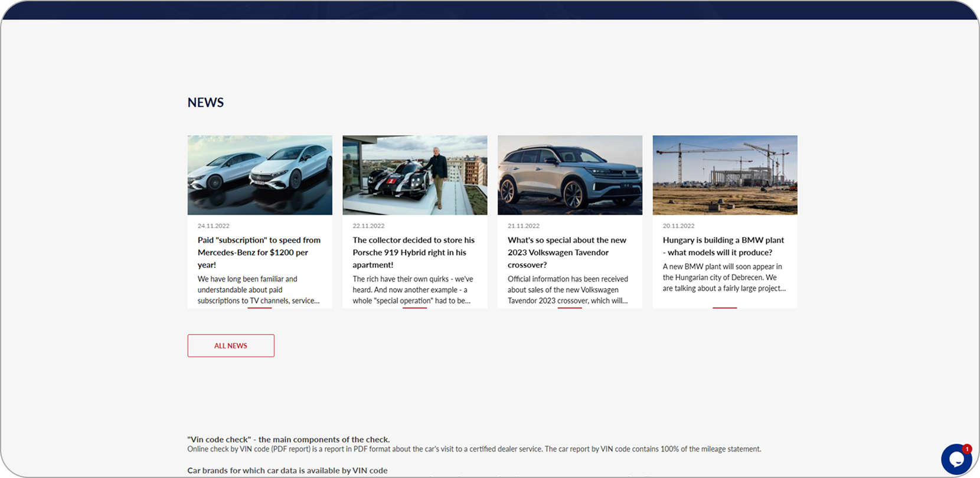Viewport: 980px width, 478px height.
Task: Open 'Hungary is building a BMW plant' headline
Action: (724, 246)
